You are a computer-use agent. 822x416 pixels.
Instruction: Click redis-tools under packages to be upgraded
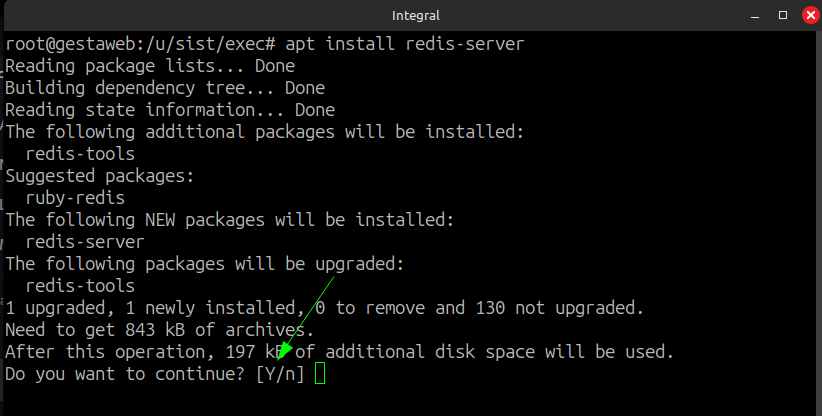tap(80, 286)
